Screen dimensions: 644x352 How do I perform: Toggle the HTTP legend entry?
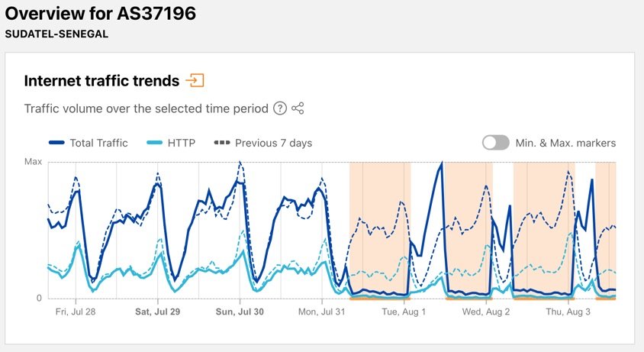[171, 143]
